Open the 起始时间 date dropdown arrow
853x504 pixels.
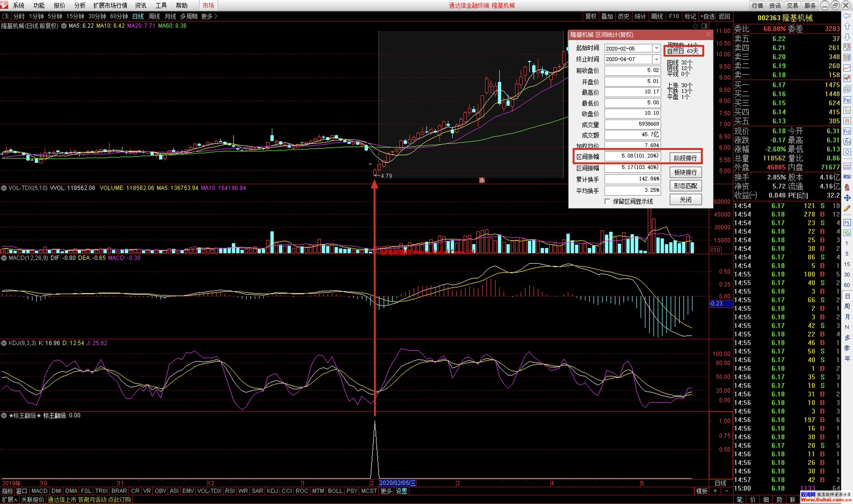pos(656,49)
